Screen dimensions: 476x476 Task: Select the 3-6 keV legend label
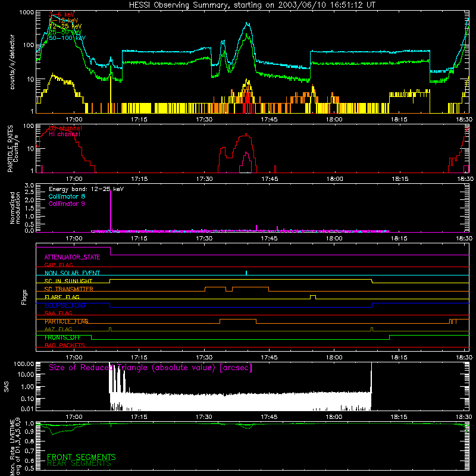(61, 14)
